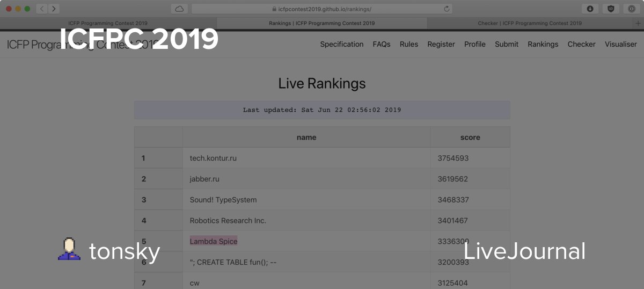The height and width of the screenshot is (289, 644).
Task: Click the ICFPC 2019 overlay title
Action: pos(139,39)
